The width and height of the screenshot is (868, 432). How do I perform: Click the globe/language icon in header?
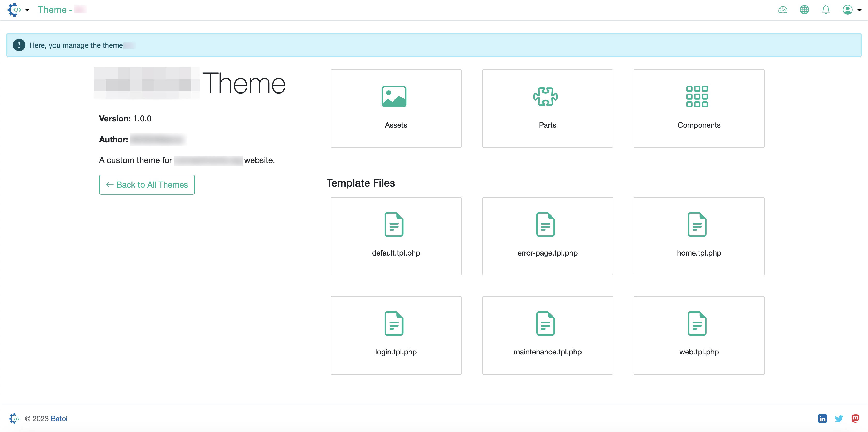coord(804,10)
